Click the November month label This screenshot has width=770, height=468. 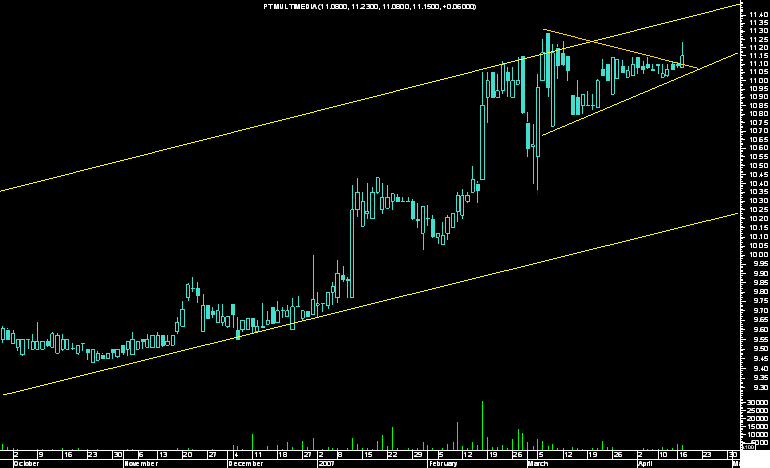pos(141,464)
